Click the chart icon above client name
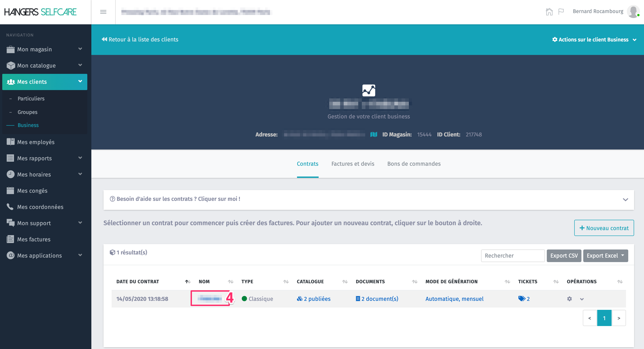644x349 pixels. 369,91
